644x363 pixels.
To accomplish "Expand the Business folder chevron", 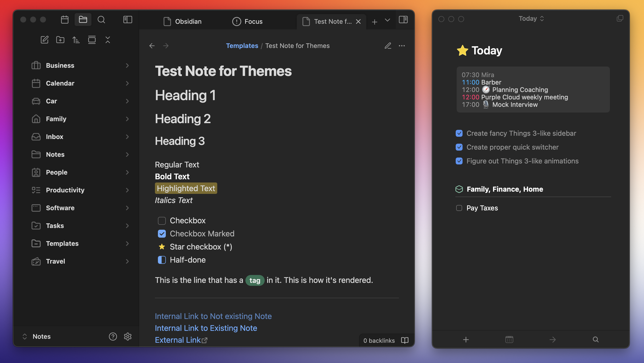I will [127, 66].
